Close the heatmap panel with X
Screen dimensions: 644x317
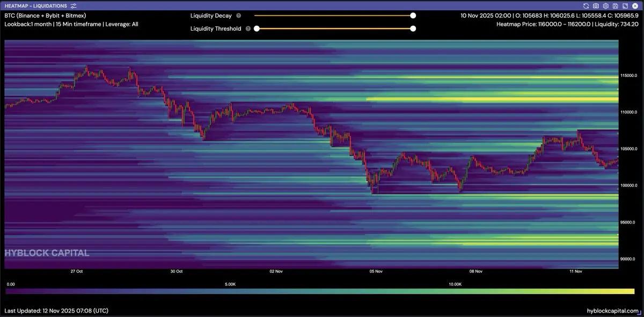tap(635, 6)
